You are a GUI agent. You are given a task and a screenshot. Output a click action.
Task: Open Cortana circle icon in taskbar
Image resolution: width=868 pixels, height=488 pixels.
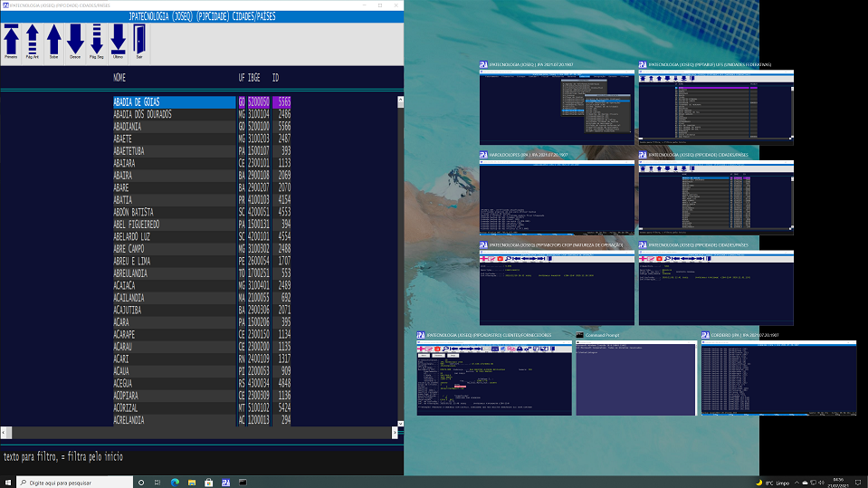pos(141,483)
